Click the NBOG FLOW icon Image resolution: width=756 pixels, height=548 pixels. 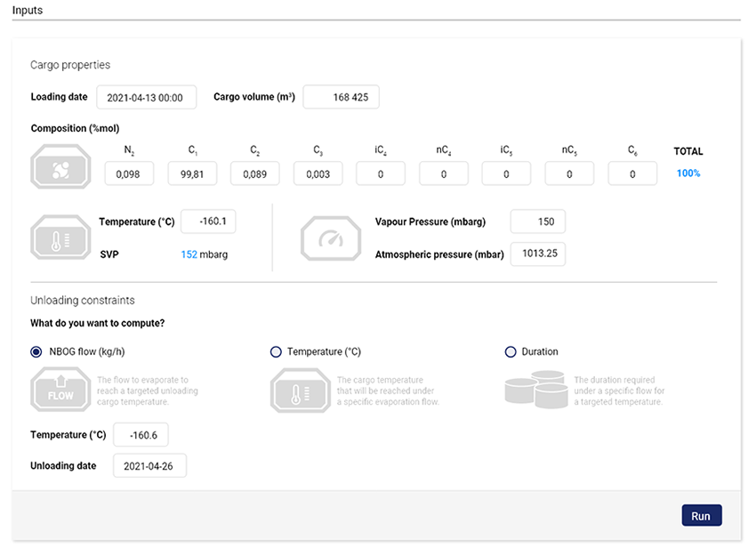[x=60, y=389]
